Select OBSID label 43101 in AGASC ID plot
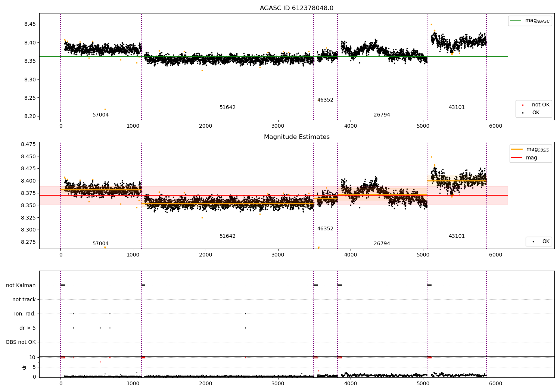This screenshot has height=392, width=560. pos(457,108)
